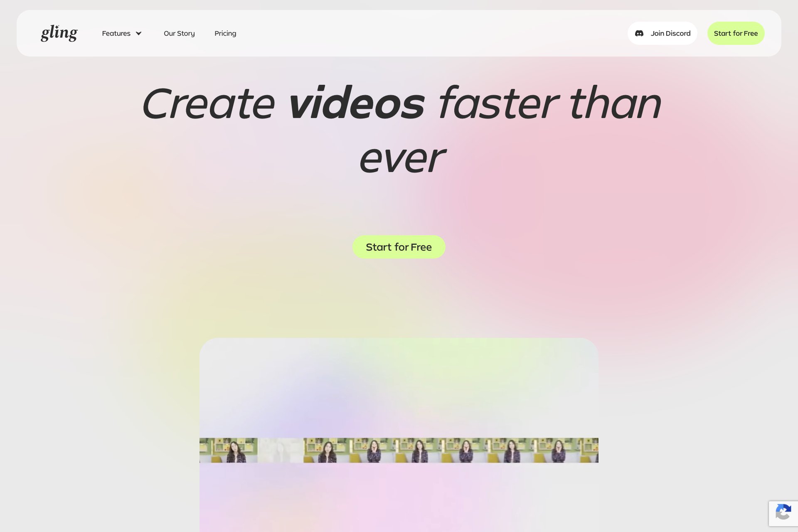Click the reCAPTCHA badge icon

tap(783, 512)
